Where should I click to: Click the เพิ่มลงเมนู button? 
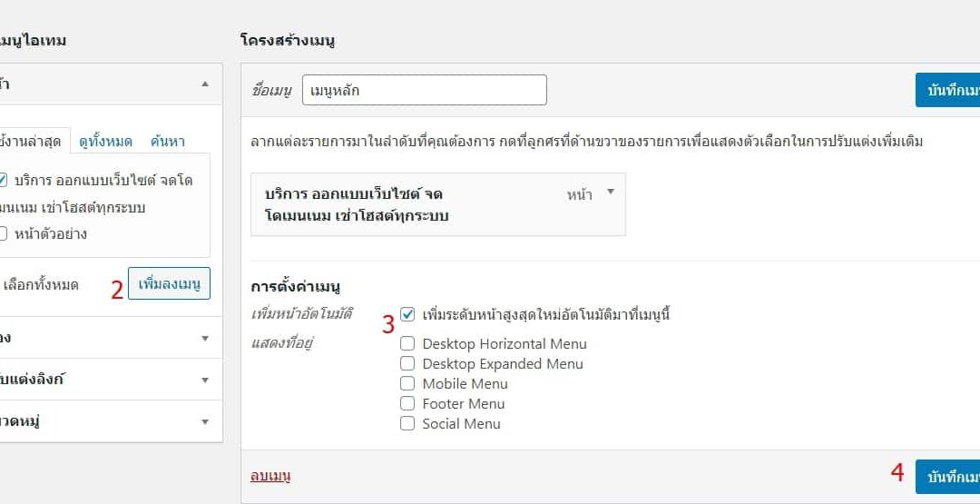pos(170,283)
